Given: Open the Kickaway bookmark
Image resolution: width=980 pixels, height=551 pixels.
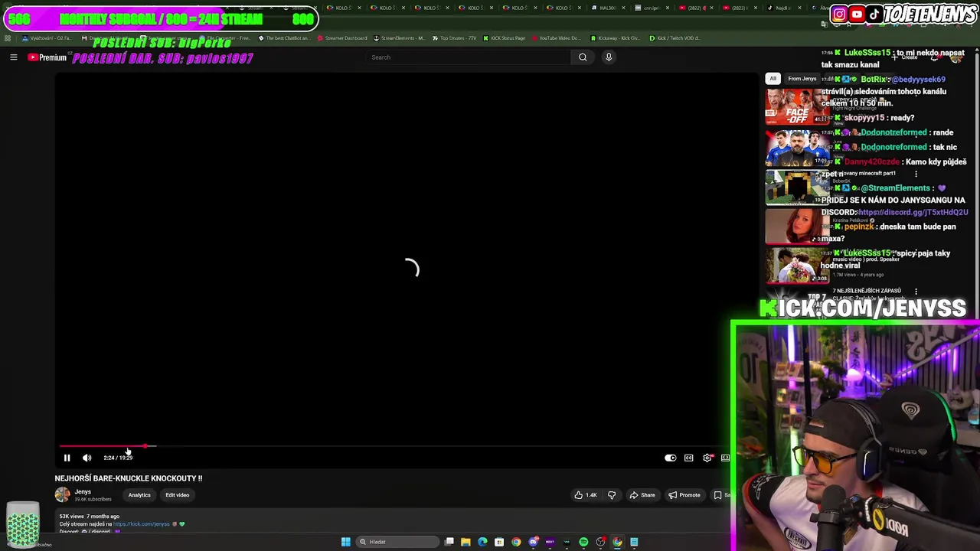Looking at the screenshot, I should (616, 38).
